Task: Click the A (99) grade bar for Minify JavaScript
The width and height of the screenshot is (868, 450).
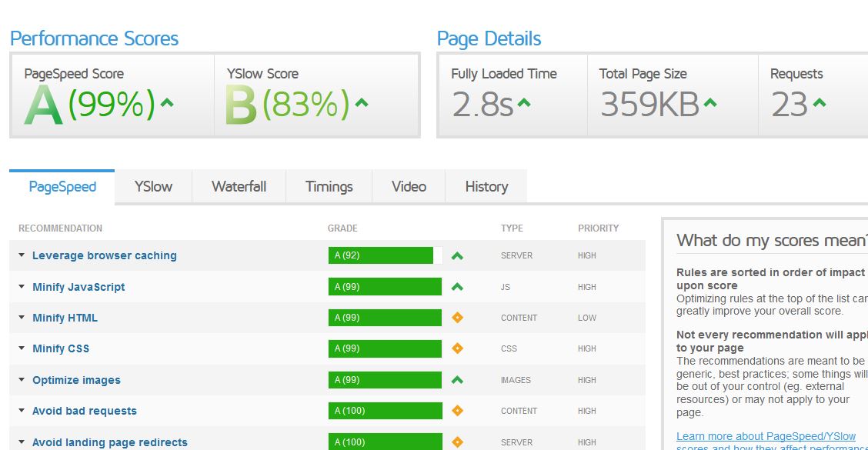Action: [x=386, y=287]
